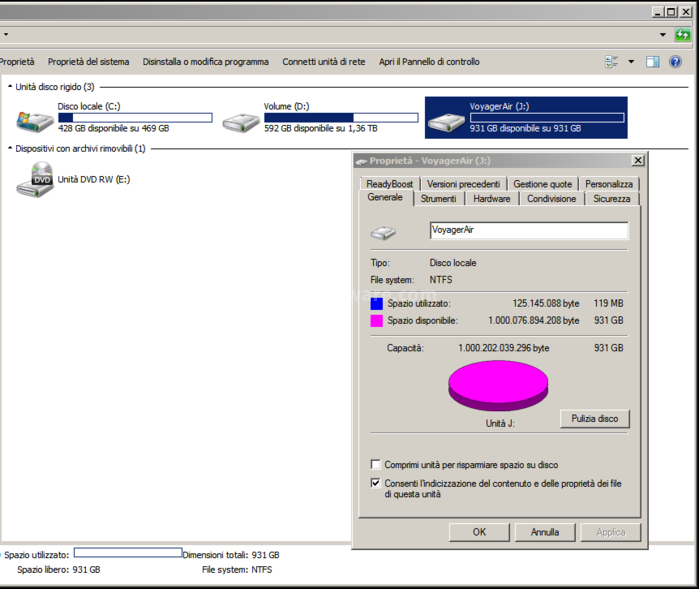Click the change view icon in toolbar
The image size is (699, 589).
point(612,62)
